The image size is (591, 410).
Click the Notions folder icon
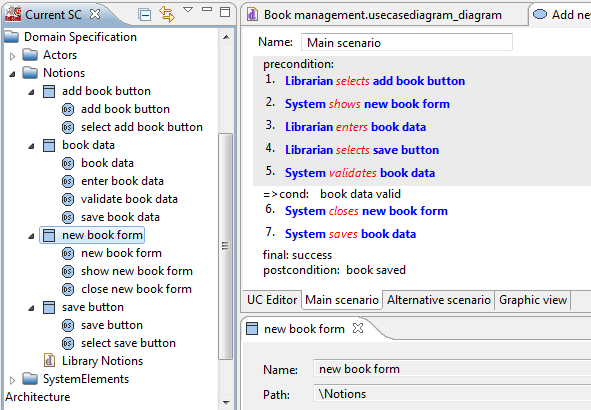coord(30,73)
